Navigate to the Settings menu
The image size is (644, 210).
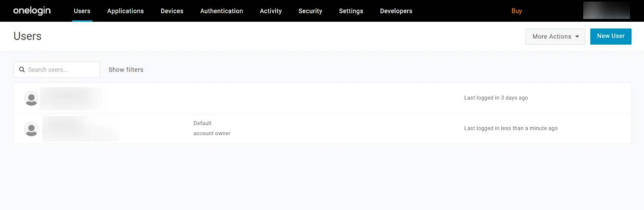click(351, 11)
